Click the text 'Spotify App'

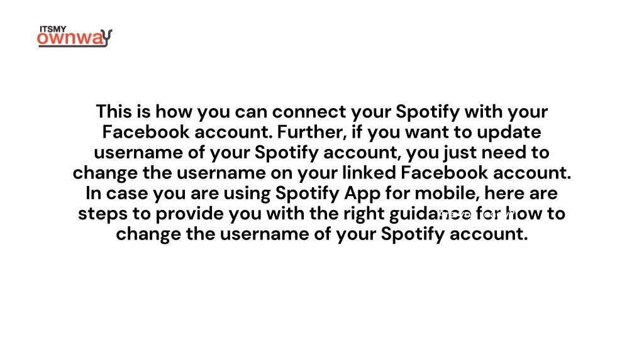pos(328,194)
